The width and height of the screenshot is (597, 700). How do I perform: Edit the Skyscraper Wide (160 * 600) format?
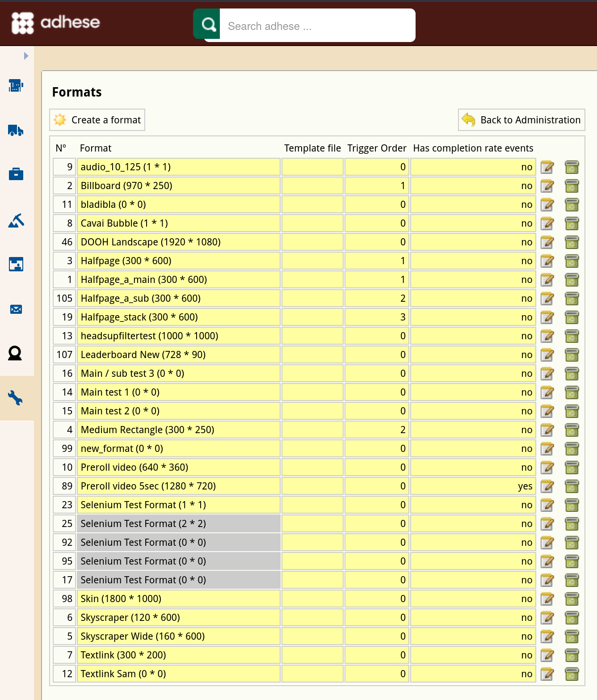click(547, 637)
